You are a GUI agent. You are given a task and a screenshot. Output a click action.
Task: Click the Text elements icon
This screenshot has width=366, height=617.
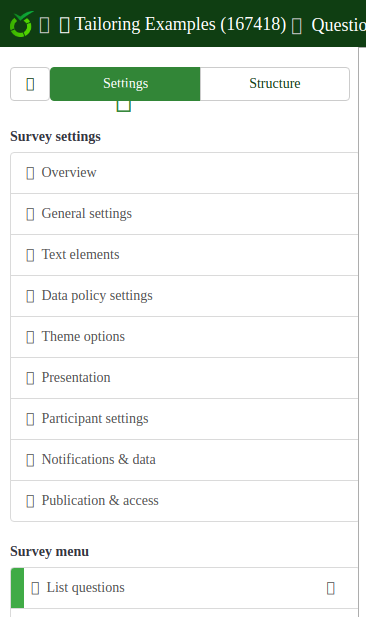point(30,255)
